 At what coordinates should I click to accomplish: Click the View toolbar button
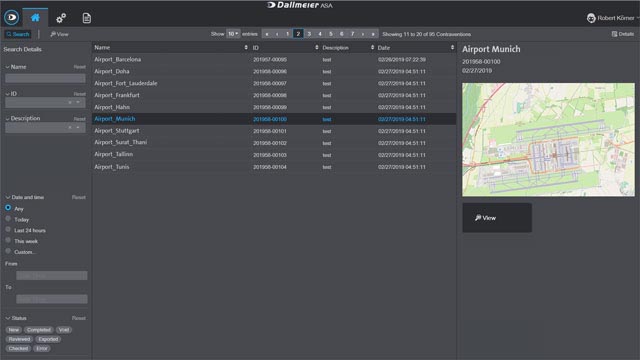[60, 34]
